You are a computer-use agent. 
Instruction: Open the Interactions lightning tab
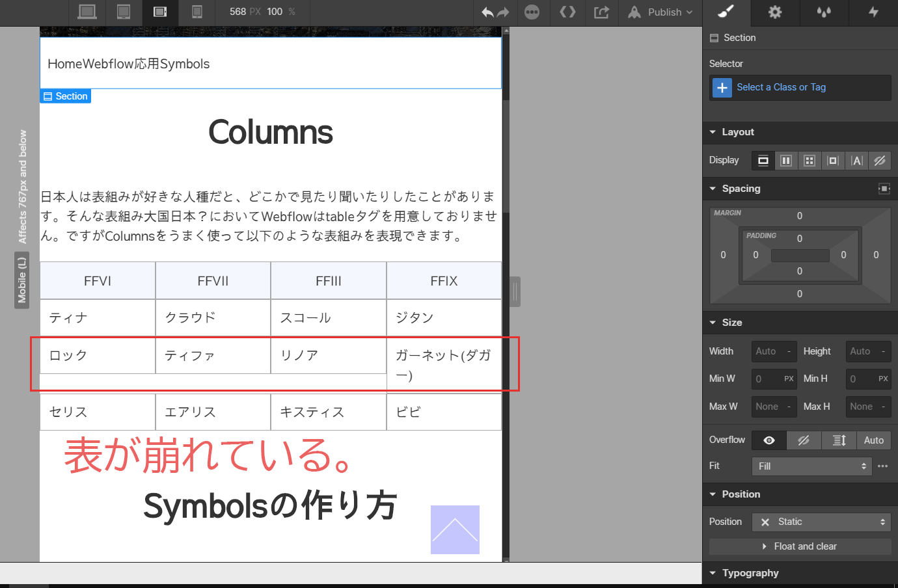coord(873,12)
